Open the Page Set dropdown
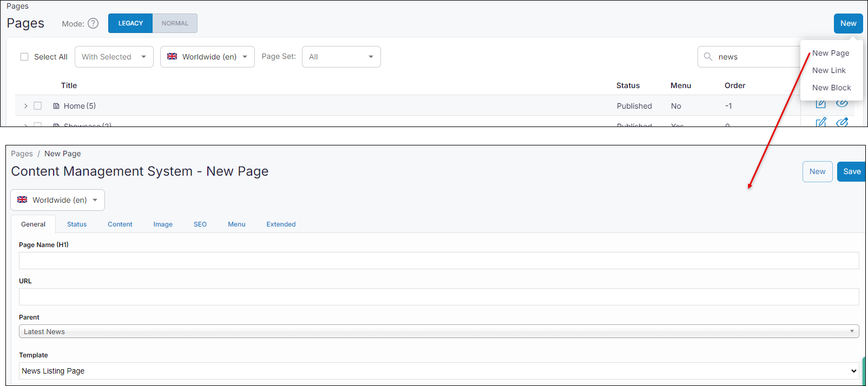The width and height of the screenshot is (868, 386). [341, 57]
